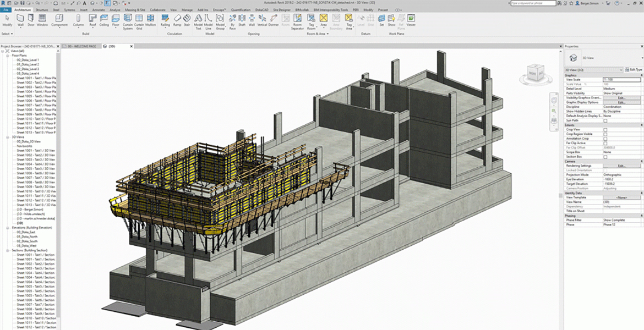Viewport: 644px width, 330px height.
Task: Enable the Crop View checkbox
Action: point(605,130)
